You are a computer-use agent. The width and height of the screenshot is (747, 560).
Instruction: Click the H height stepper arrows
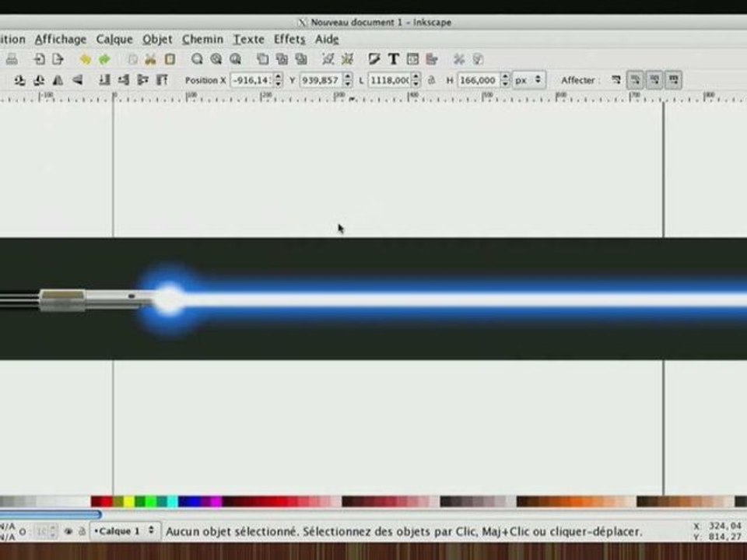tap(506, 80)
